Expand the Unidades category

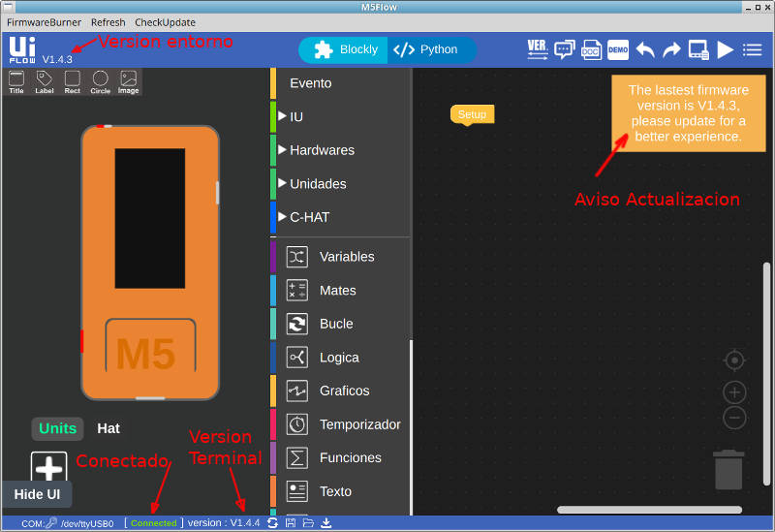click(341, 184)
